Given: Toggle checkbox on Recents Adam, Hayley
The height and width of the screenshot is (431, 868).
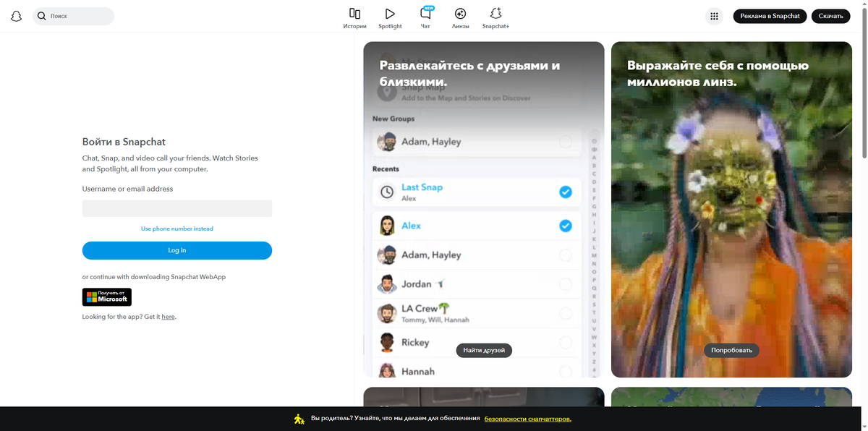Looking at the screenshot, I should pos(566,255).
